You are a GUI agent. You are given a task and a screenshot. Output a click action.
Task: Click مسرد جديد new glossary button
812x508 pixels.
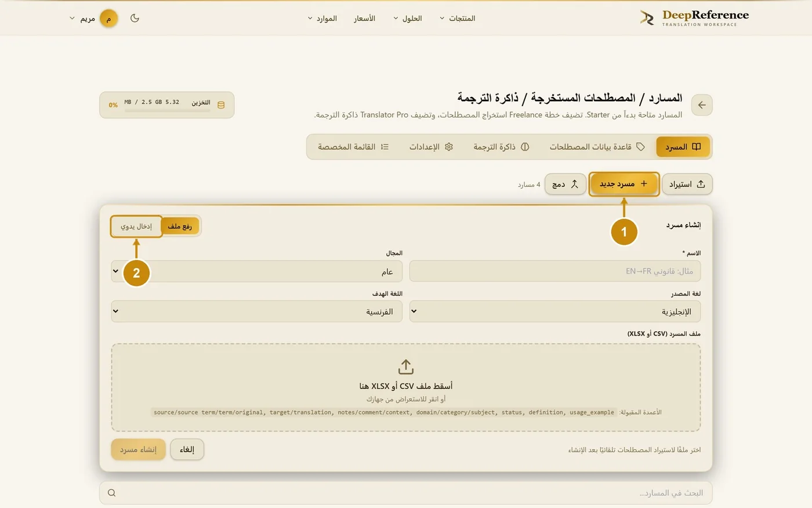tap(624, 184)
